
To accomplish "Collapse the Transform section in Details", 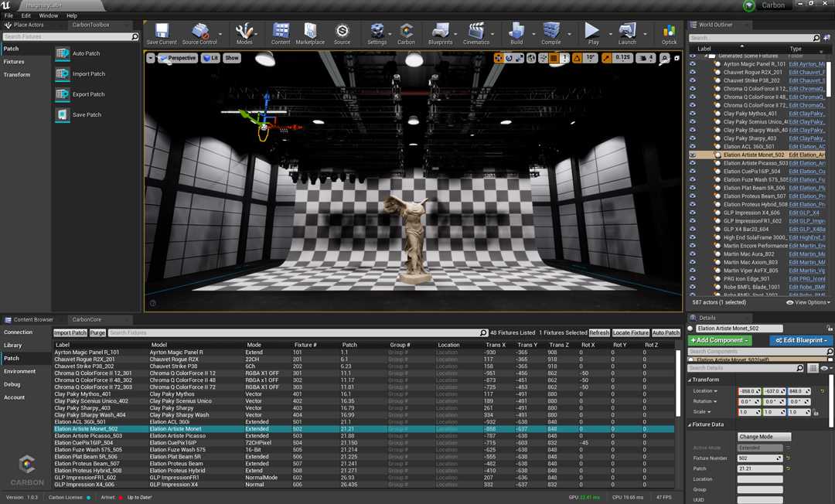I will point(704,380).
